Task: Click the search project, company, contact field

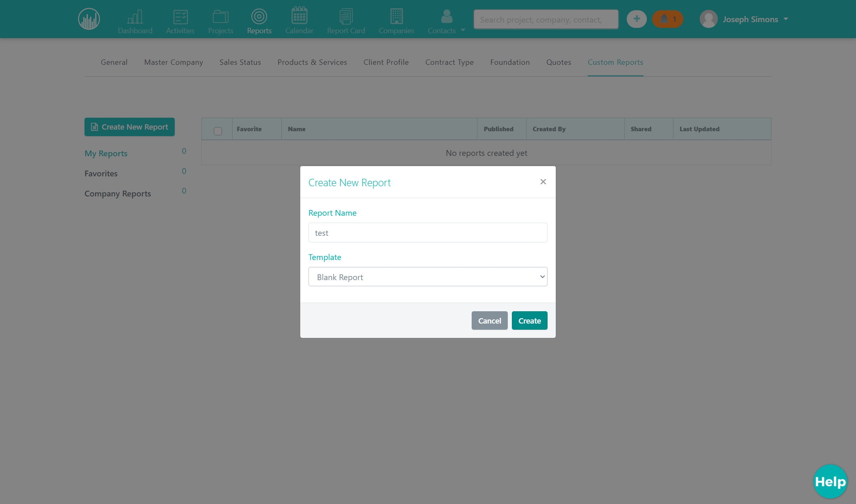Action: pos(546,19)
